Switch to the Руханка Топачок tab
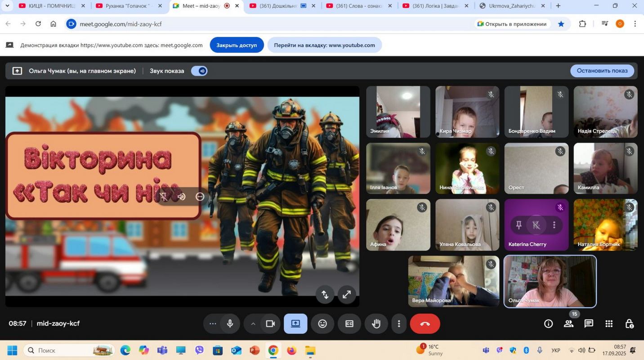The width and height of the screenshot is (644, 360). pos(128,6)
